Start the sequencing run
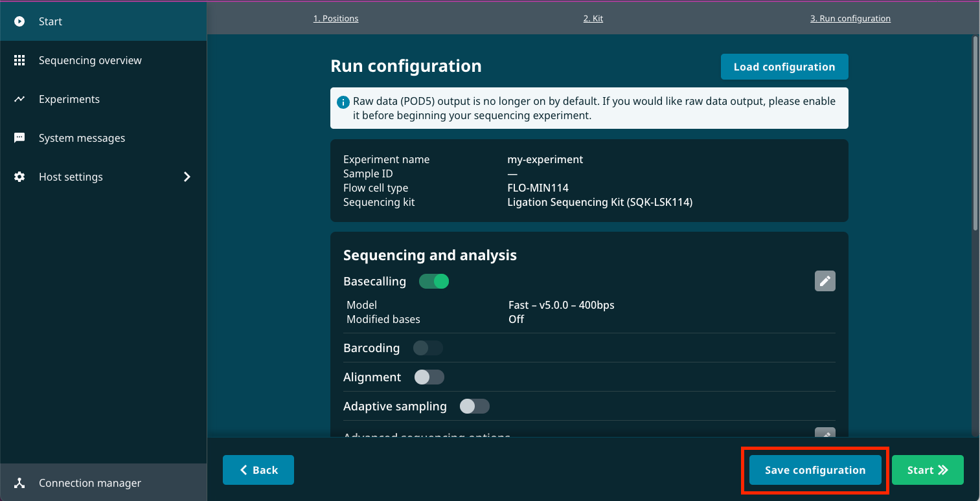This screenshot has width=980, height=501. 928,470
